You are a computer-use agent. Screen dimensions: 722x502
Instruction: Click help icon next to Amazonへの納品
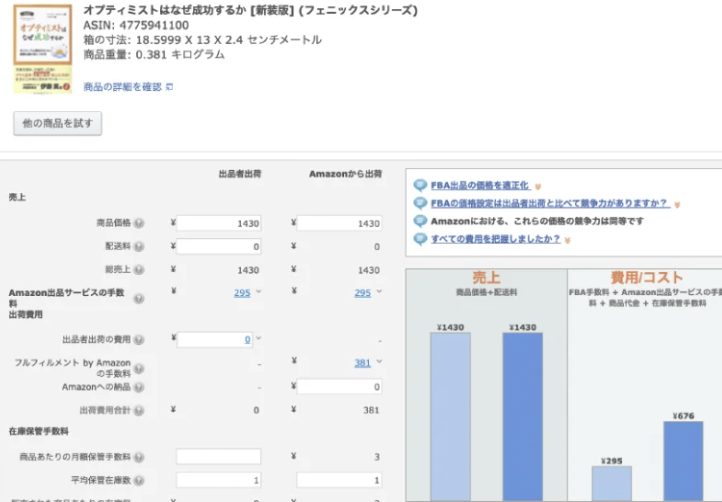(x=139, y=387)
